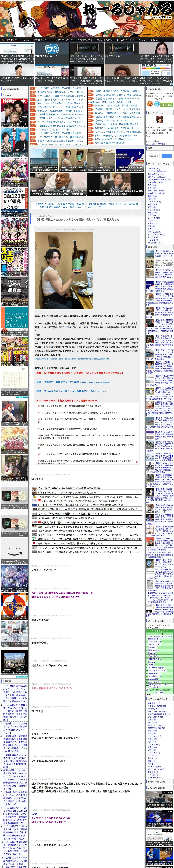The image size is (174, 868).
Task: Click the article photo of man holding bottle
Action: pos(64,270)
